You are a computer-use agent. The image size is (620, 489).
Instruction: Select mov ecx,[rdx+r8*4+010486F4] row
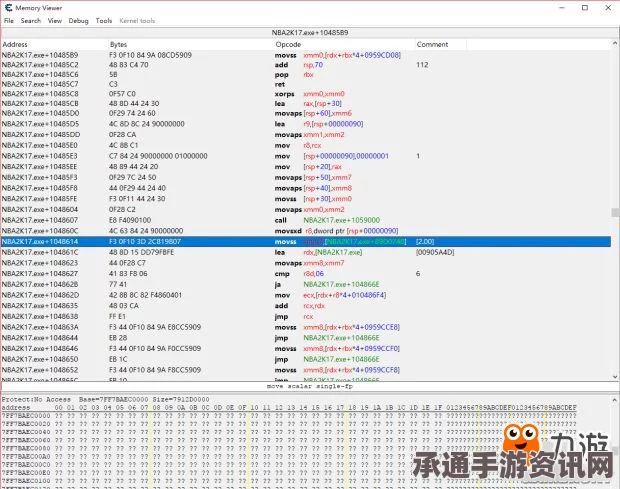306,295
